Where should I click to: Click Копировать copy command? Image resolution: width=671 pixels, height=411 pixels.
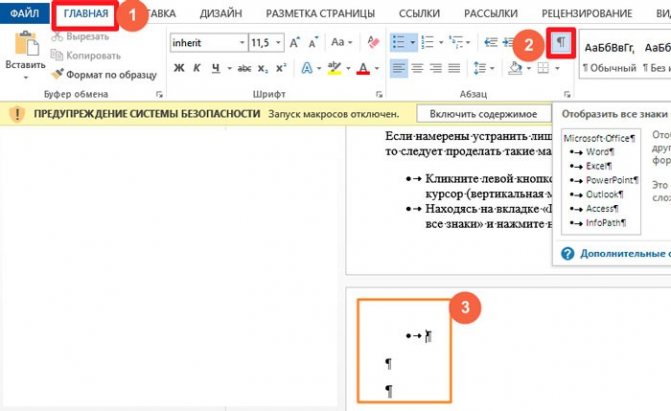pyautogui.click(x=85, y=56)
